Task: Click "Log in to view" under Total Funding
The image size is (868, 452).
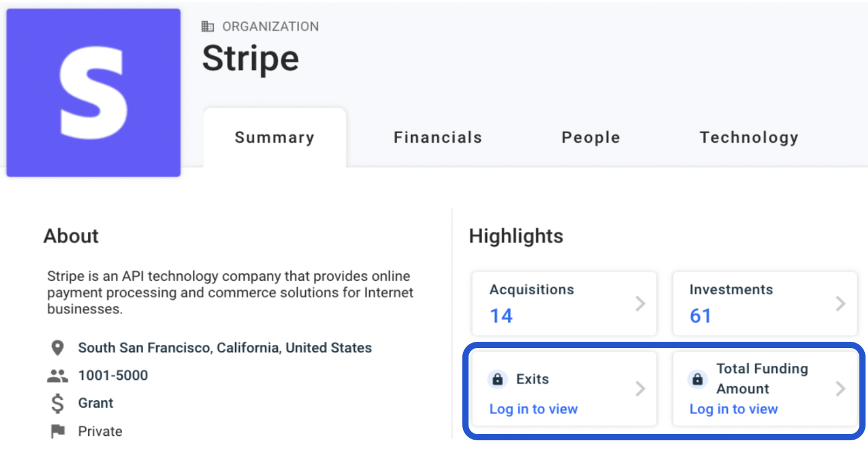Action: pyautogui.click(x=734, y=409)
